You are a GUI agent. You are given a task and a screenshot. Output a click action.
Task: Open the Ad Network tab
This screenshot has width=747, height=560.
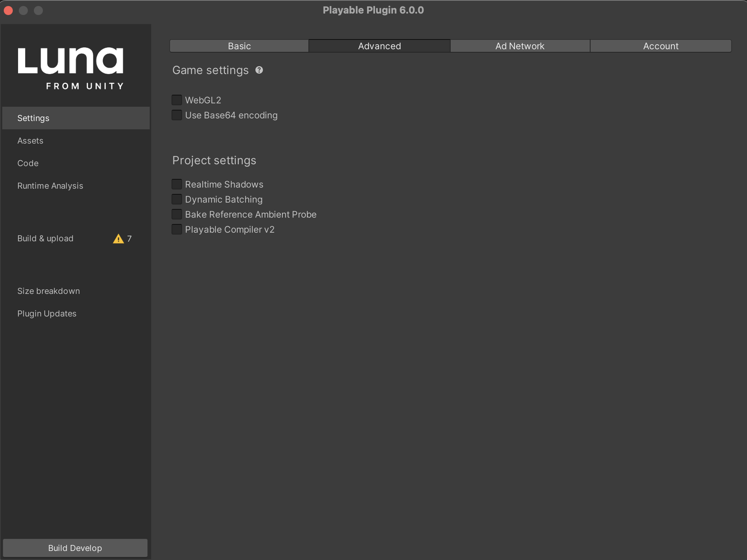click(520, 46)
